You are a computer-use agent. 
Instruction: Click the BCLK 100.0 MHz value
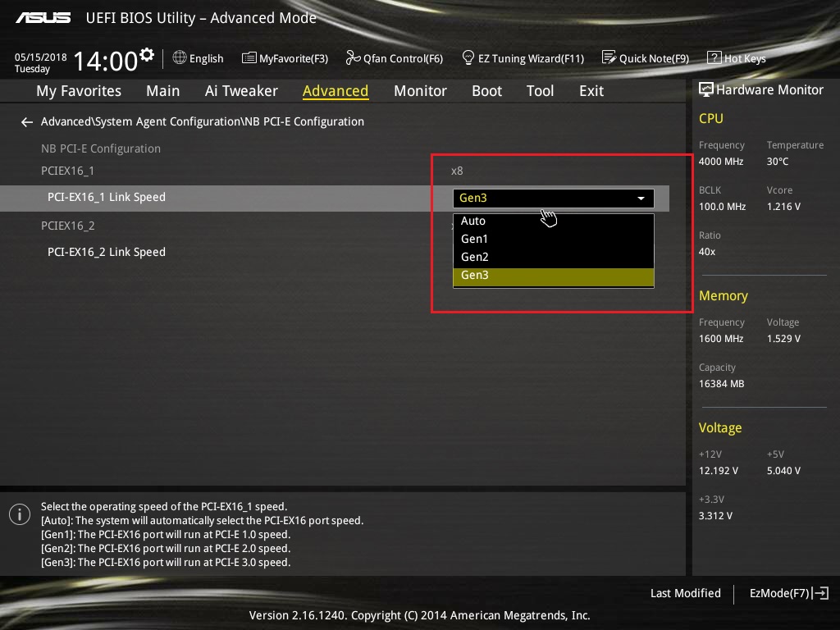722,206
